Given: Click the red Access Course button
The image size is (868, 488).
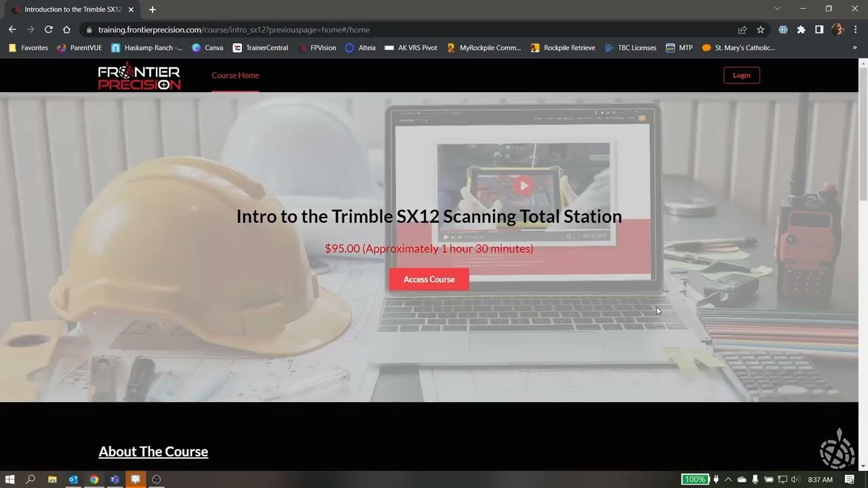Looking at the screenshot, I should 429,279.
